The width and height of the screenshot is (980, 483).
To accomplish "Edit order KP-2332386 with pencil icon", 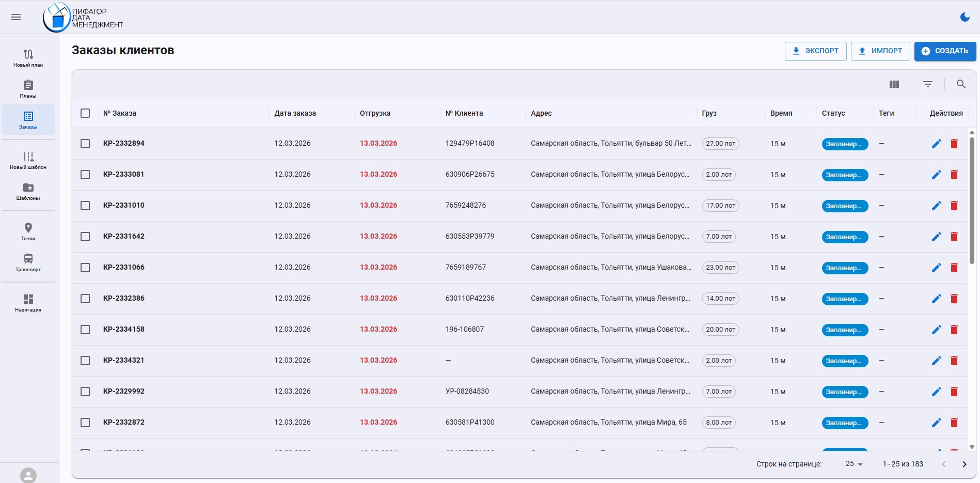I will pyautogui.click(x=936, y=299).
